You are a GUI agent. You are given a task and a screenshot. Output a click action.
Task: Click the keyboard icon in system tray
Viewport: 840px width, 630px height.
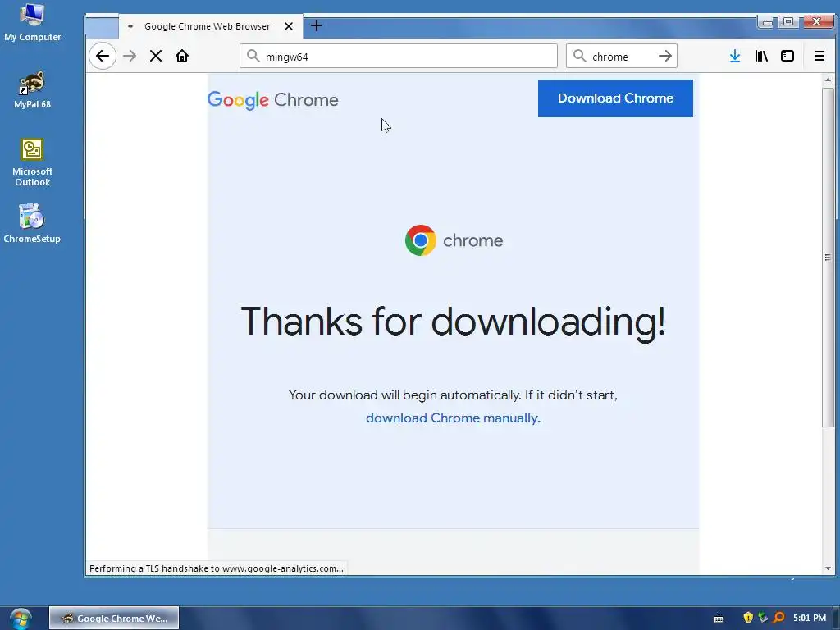[x=719, y=619]
